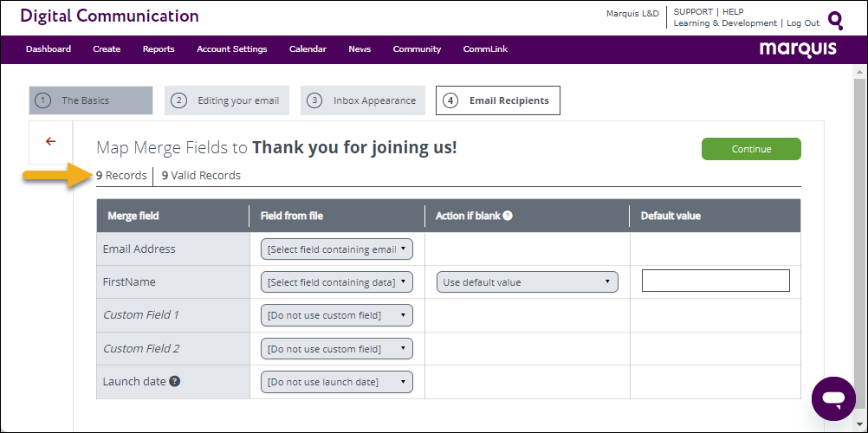868x433 pixels.
Task: Open Custom Field 2 dropdown
Action: click(x=336, y=349)
